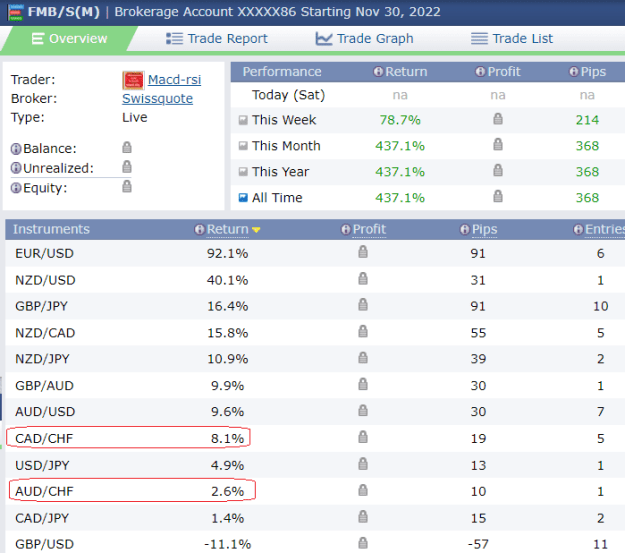Viewport: 625px width, 553px height.
Task: Click the 92.1% return value for EUR/USD
Action: pos(228,254)
